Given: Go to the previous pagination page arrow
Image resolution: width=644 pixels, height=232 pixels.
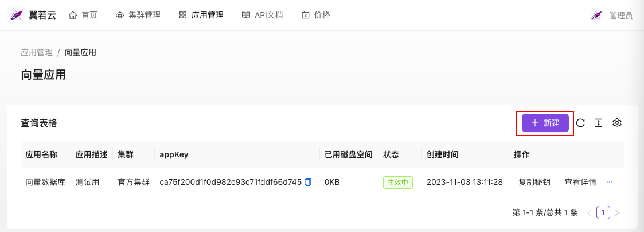Looking at the screenshot, I should click(x=590, y=212).
